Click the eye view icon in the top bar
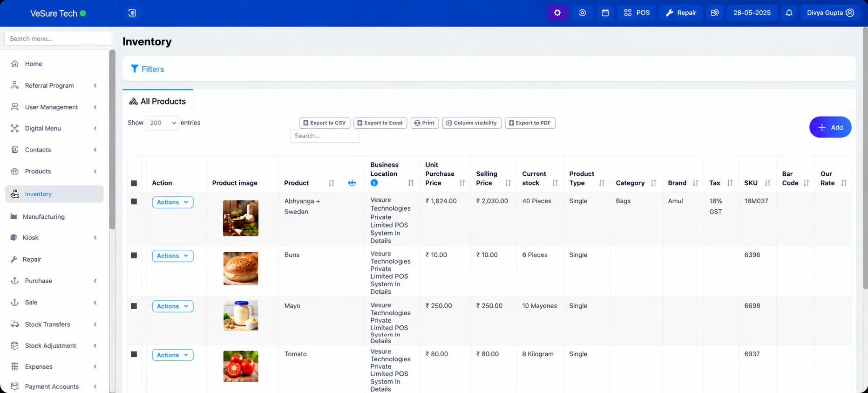868x393 pixels. pos(582,13)
